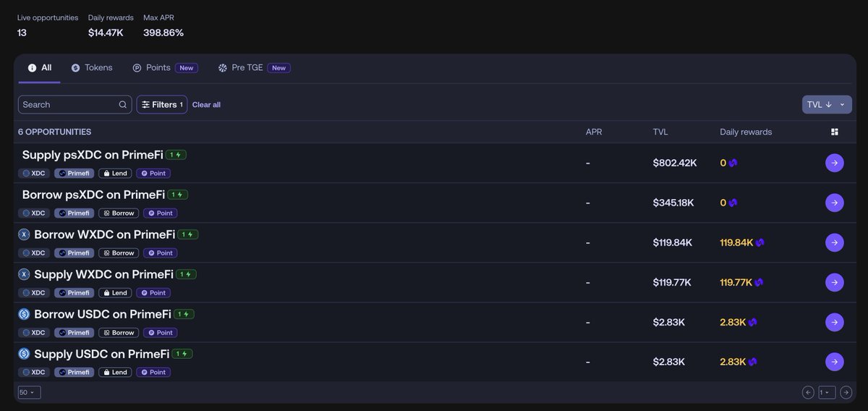This screenshot has width=868, height=411.
Task: Open Borrow WXDC on PrimeFi opportunity title
Action: [104, 234]
